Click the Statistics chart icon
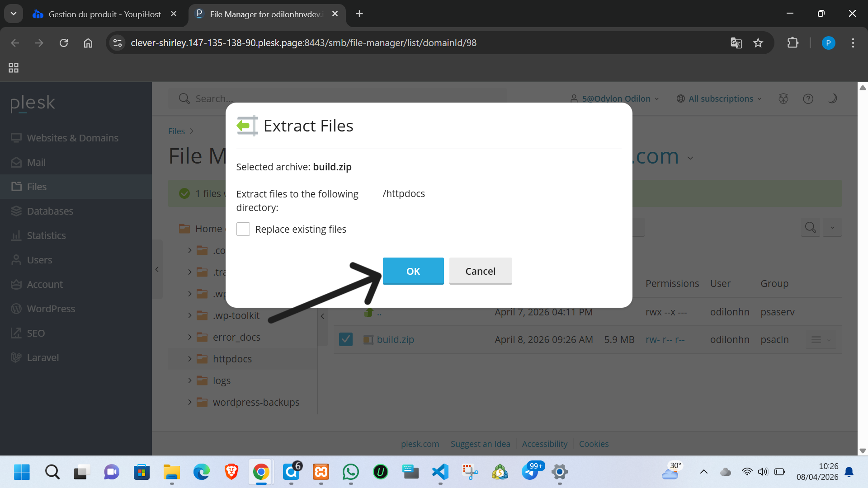 (16, 235)
